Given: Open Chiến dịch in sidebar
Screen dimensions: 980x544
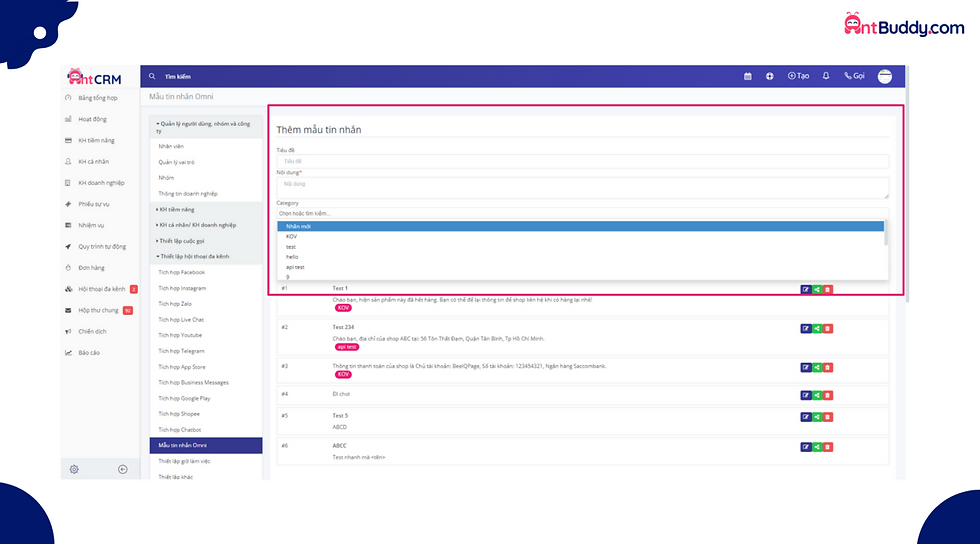Looking at the screenshot, I should pos(92,332).
